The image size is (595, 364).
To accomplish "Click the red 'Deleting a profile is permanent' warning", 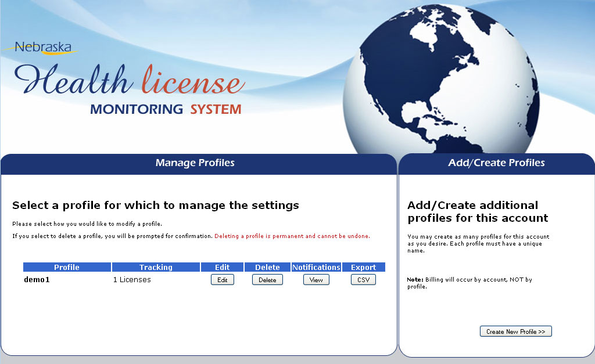I will [x=292, y=236].
